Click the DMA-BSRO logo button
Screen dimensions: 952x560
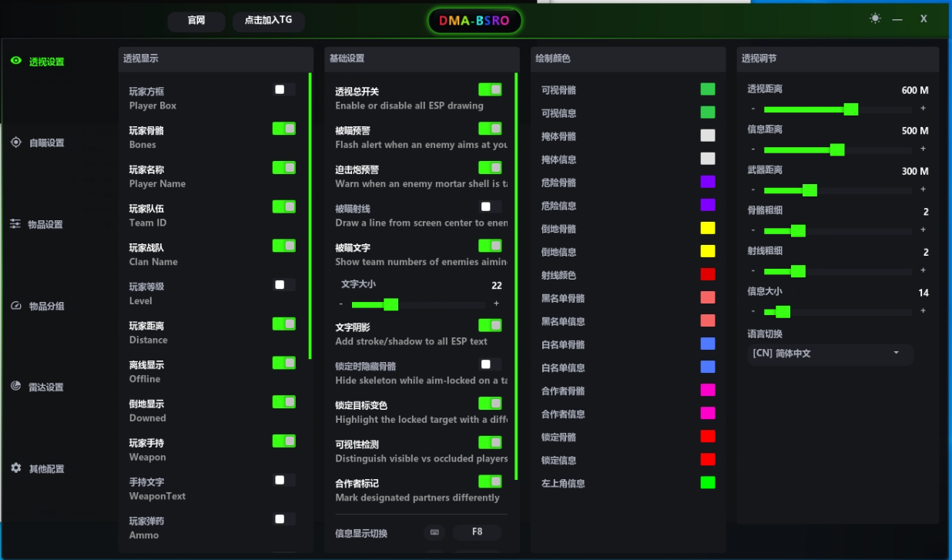[474, 21]
